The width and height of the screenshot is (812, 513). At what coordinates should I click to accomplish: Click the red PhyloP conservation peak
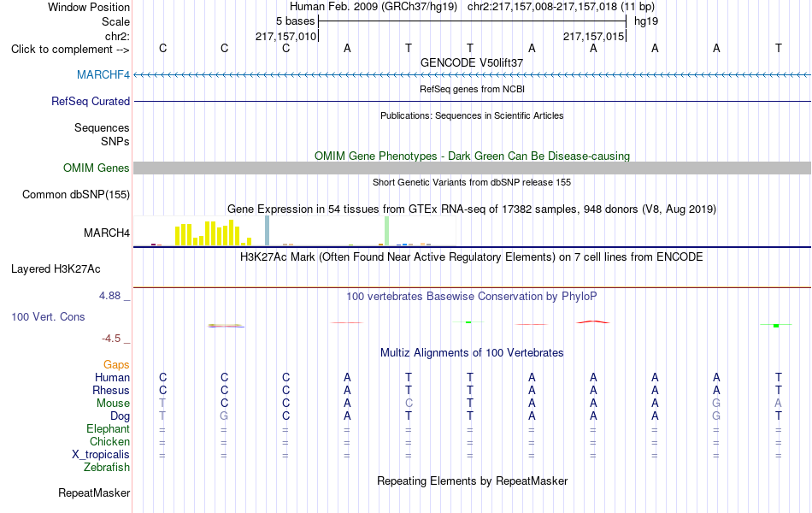tap(593, 321)
